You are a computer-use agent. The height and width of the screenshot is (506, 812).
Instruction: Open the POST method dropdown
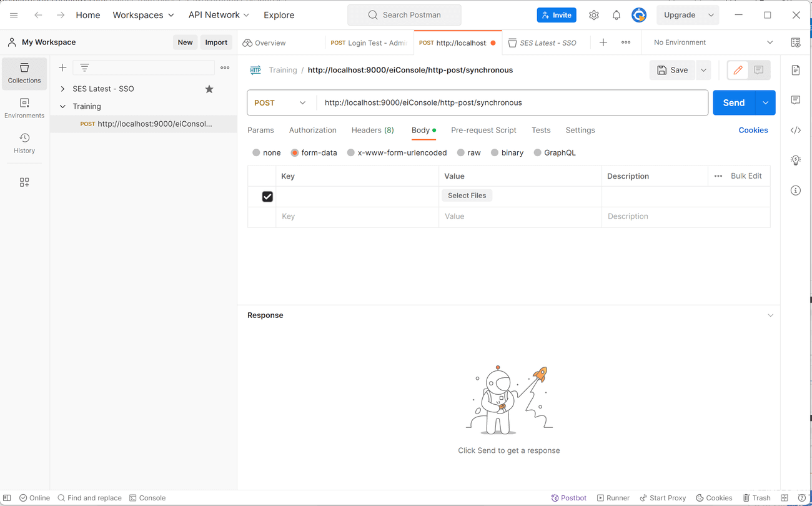coord(280,103)
